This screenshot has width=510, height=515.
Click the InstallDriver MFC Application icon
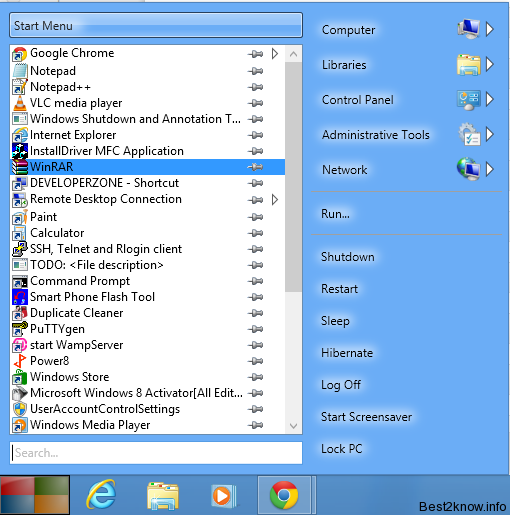(x=20, y=151)
